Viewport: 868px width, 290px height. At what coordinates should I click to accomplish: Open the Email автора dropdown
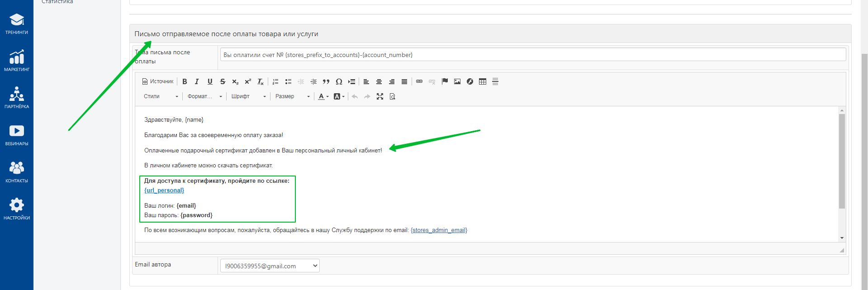click(x=270, y=266)
